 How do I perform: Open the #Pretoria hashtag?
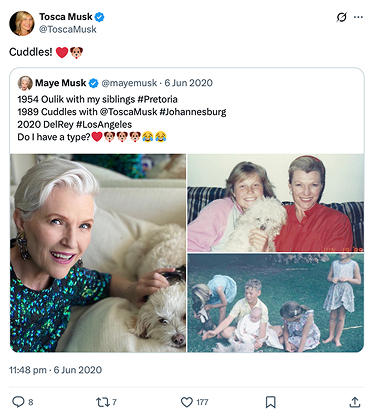157,99
